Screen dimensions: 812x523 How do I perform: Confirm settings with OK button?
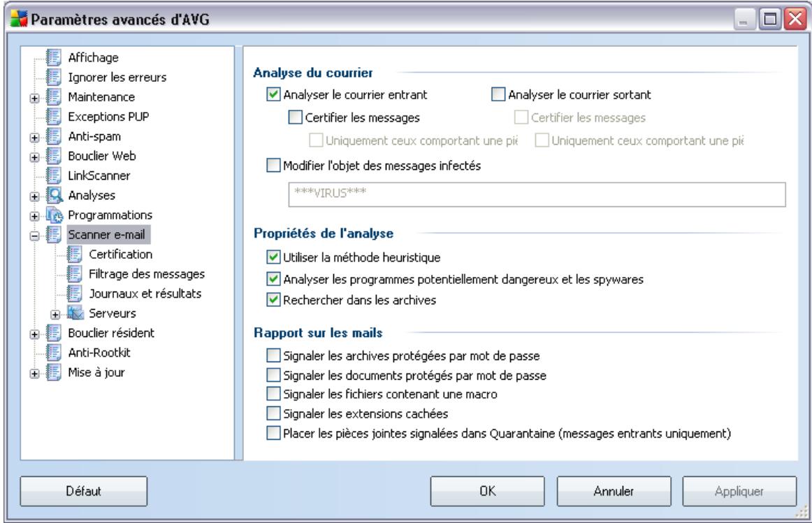pyautogui.click(x=487, y=491)
